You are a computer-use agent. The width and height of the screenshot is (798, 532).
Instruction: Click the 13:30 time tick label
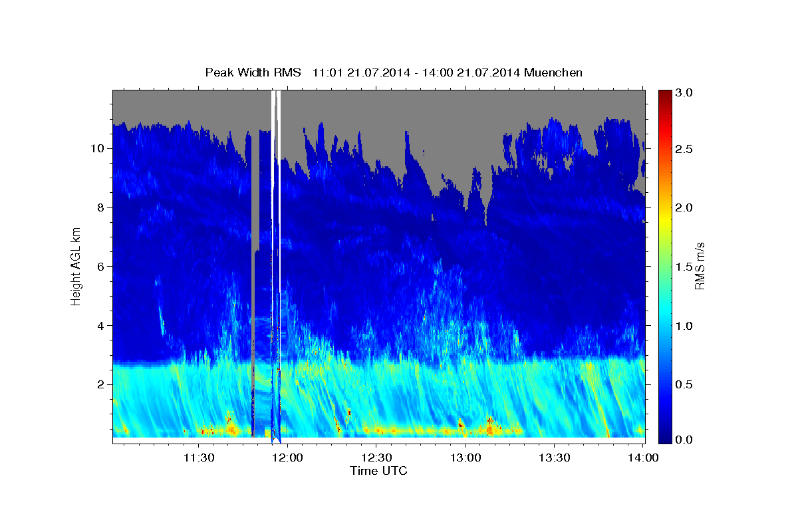tap(553, 458)
